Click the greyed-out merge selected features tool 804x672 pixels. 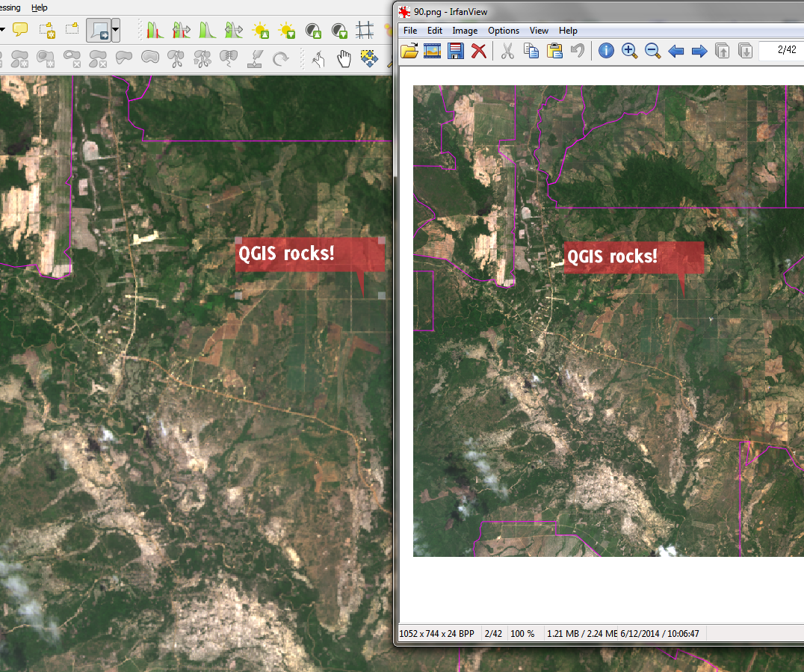pyautogui.click(x=228, y=60)
